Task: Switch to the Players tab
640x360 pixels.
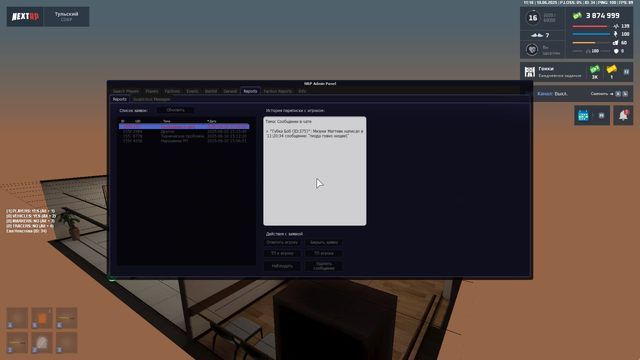Action: coord(152,91)
